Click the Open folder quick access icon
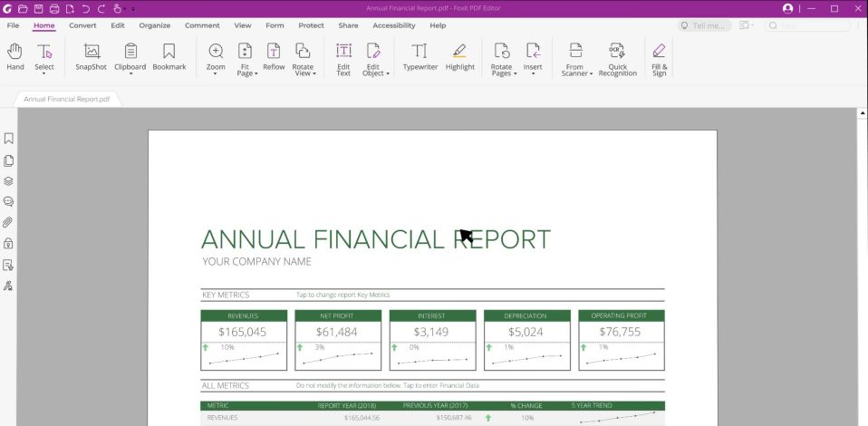868x426 pixels. coord(23,9)
